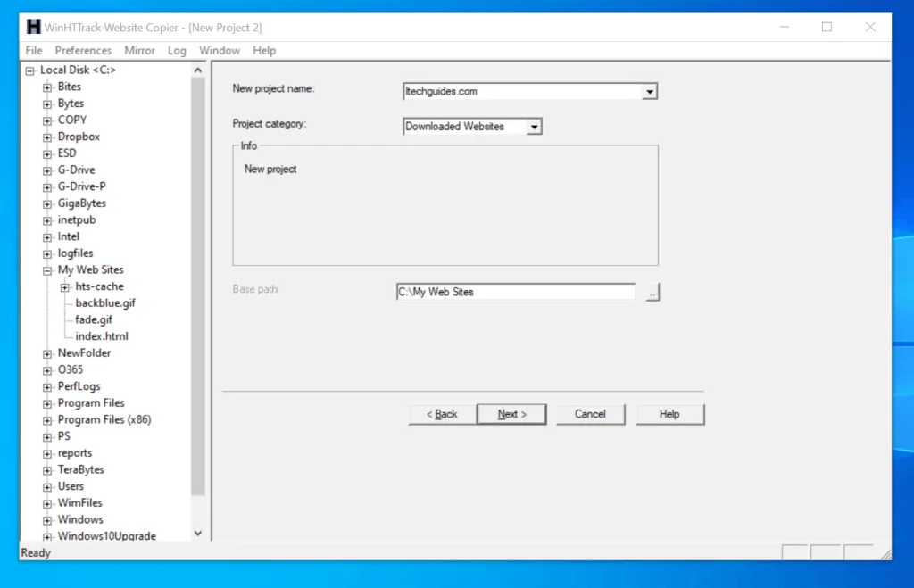Viewport: 914px width, 588px height.
Task: Select the WimFiles folder
Action: tap(79, 503)
